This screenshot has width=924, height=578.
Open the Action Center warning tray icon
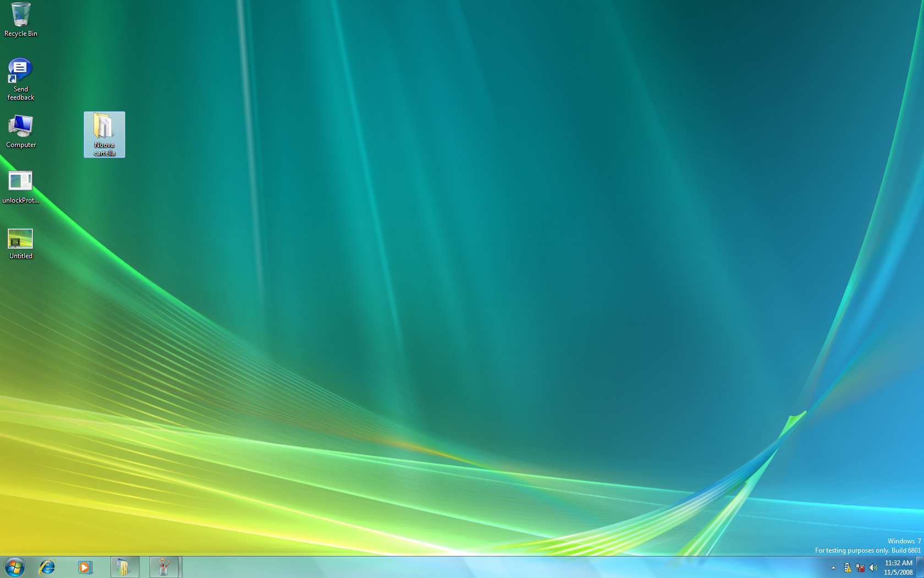tap(847, 568)
